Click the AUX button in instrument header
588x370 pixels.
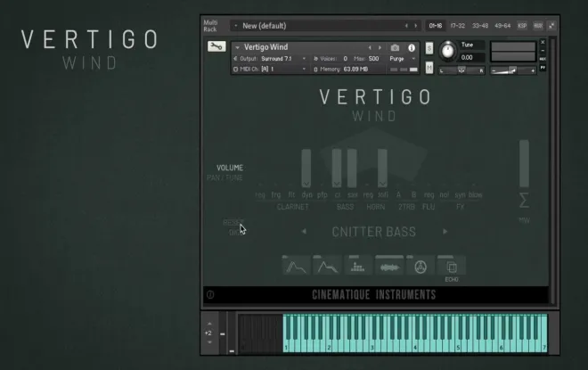543,59
